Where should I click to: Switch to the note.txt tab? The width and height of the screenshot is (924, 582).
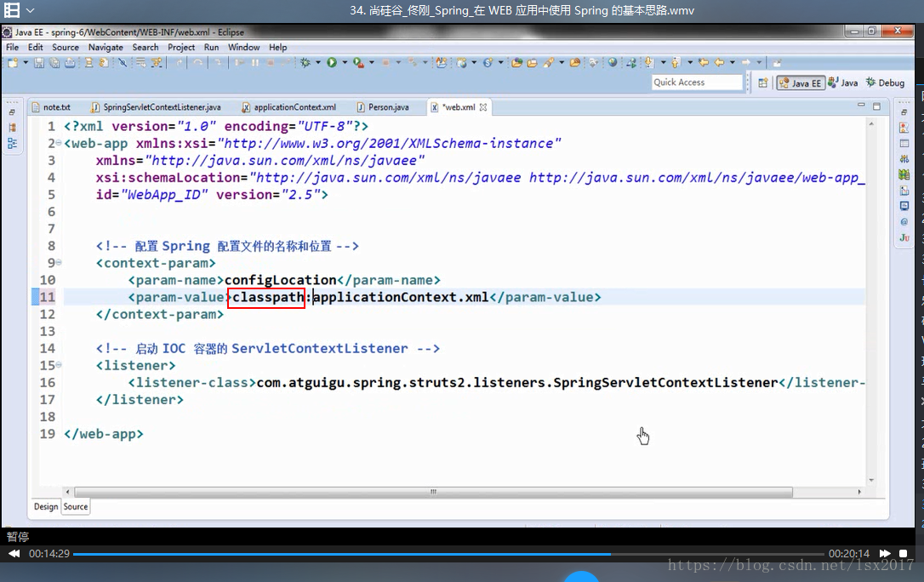(51, 107)
